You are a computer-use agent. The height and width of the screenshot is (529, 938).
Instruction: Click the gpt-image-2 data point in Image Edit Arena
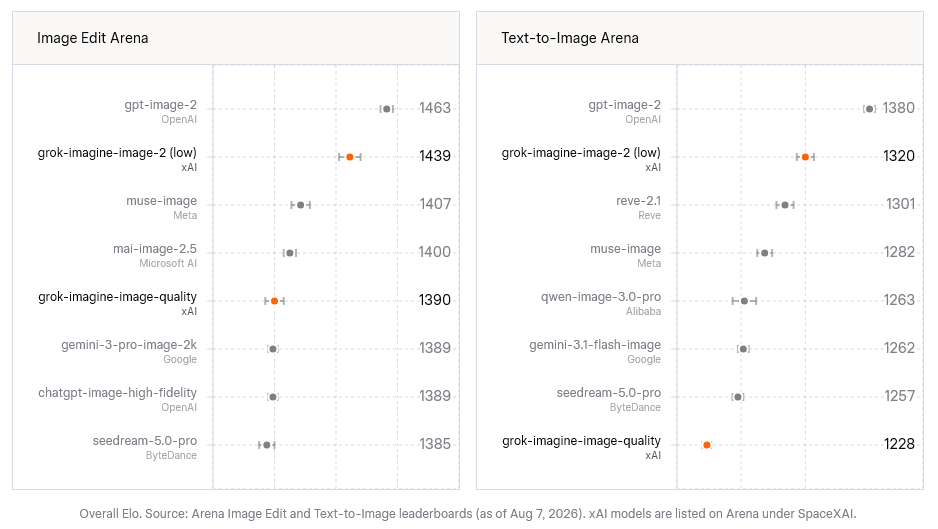point(386,109)
